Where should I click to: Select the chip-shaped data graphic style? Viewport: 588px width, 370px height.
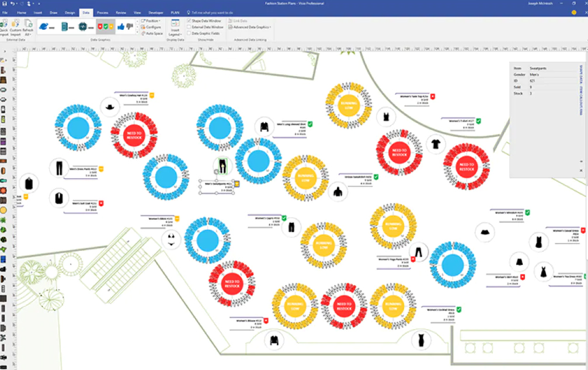86,27
